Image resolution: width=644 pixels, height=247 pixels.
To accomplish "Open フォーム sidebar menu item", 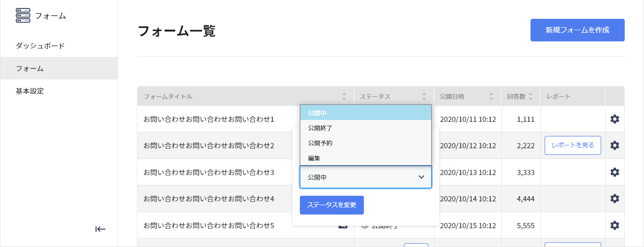I will (59, 68).
